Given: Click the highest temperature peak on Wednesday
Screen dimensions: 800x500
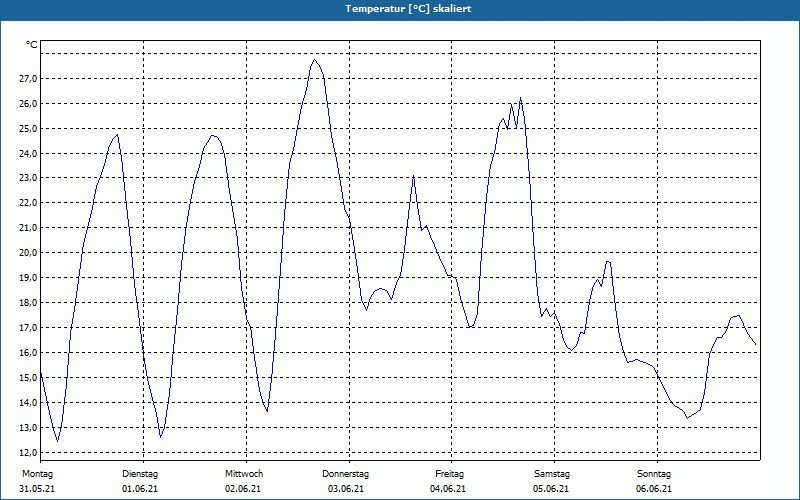Looking at the screenshot, I should click(315, 60).
